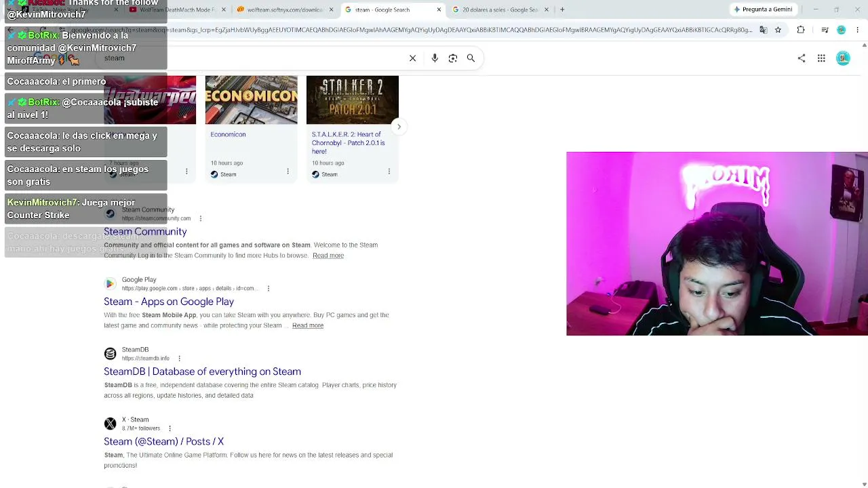Image resolution: width=868 pixels, height=488 pixels.
Task: Open 'SteamDB | Database of everything on Steam'
Action: (x=202, y=371)
